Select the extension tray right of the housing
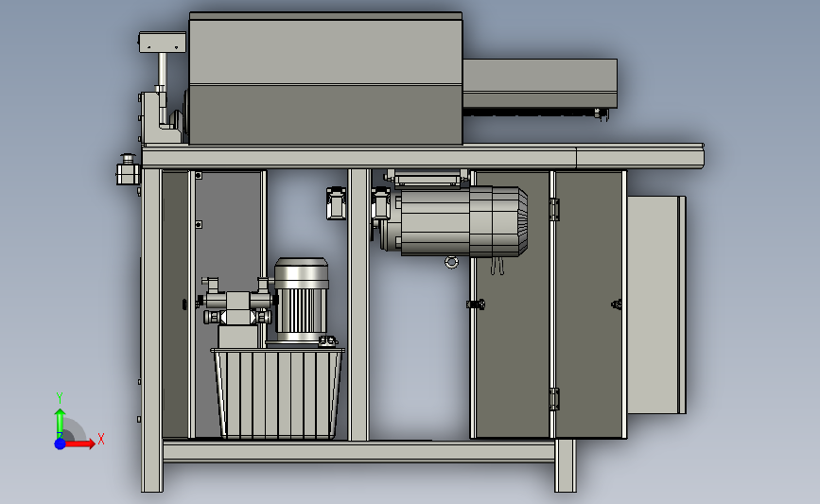 coord(540,83)
